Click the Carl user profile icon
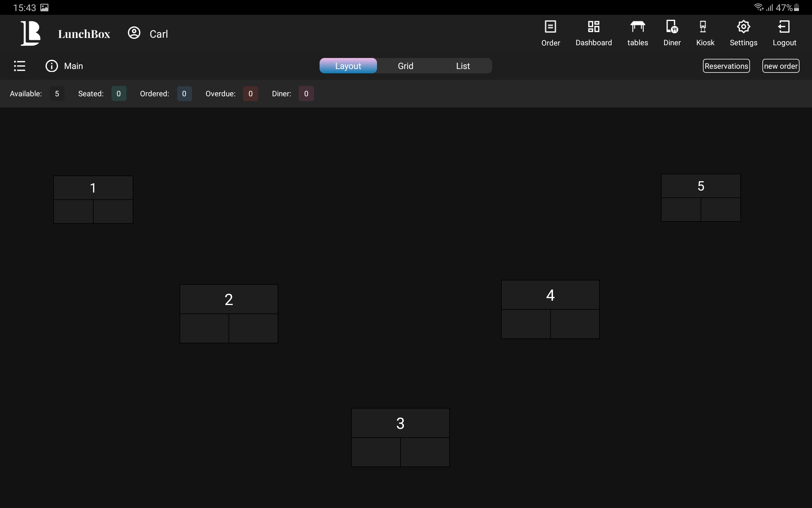The width and height of the screenshot is (812, 508). tap(134, 33)
